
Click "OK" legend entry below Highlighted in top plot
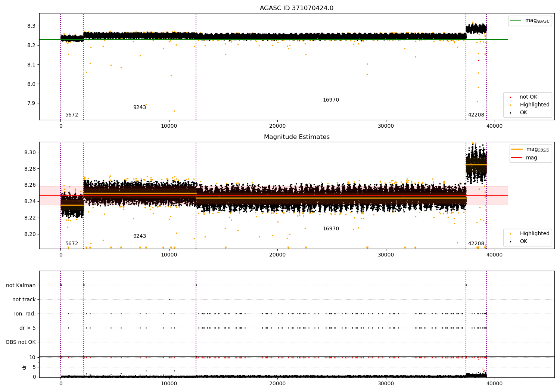click(x=523, y=113)
